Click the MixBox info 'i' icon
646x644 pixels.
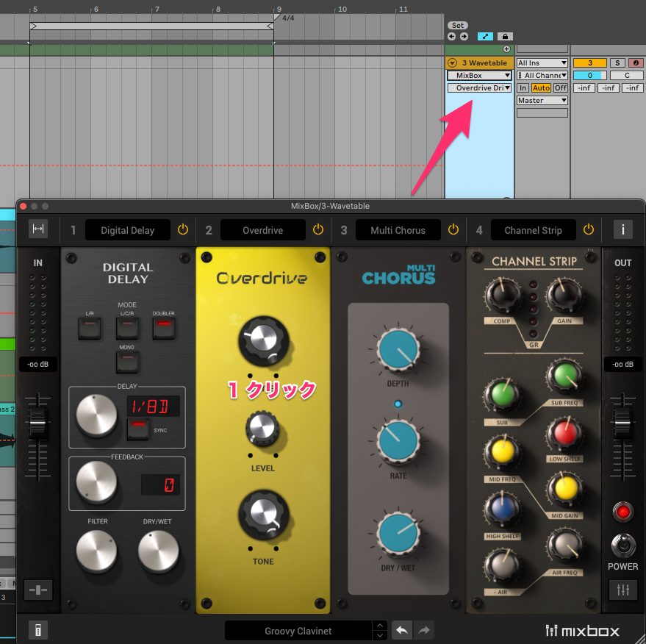(x=622, y=230)
